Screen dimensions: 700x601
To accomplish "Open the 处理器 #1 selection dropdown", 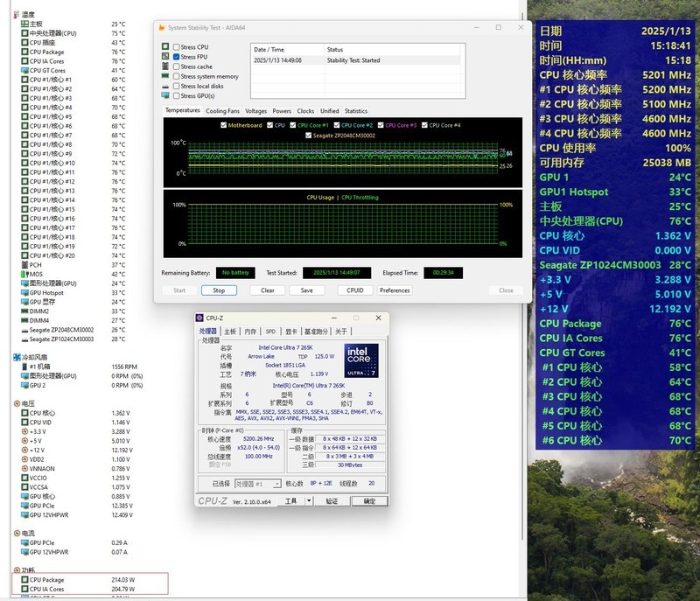I will [x=256, y=483].
